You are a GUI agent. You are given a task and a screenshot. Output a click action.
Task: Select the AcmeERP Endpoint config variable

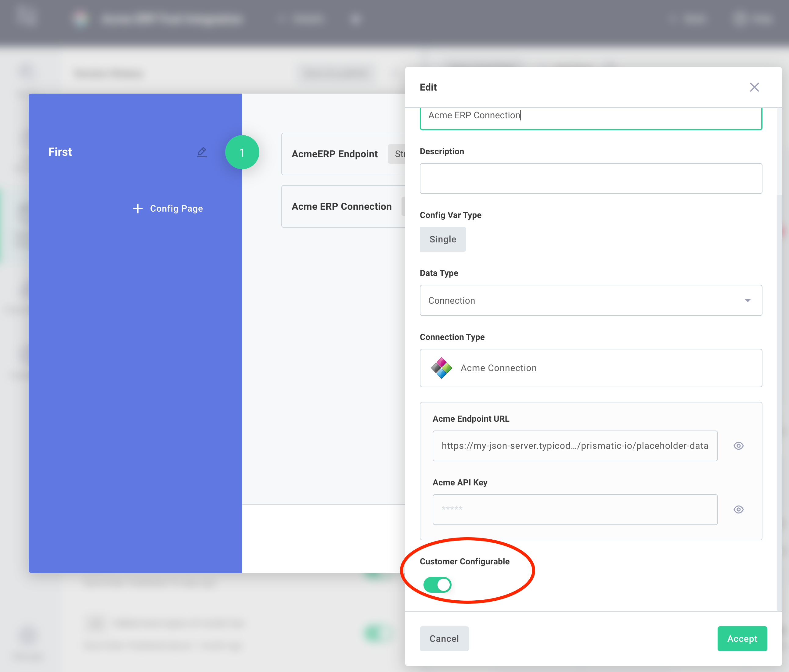334,154
